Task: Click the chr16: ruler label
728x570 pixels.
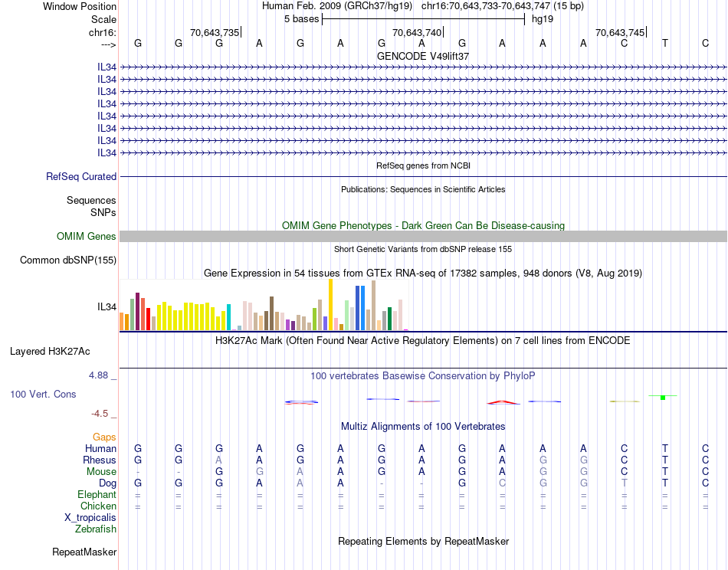Action: (103, 32)
